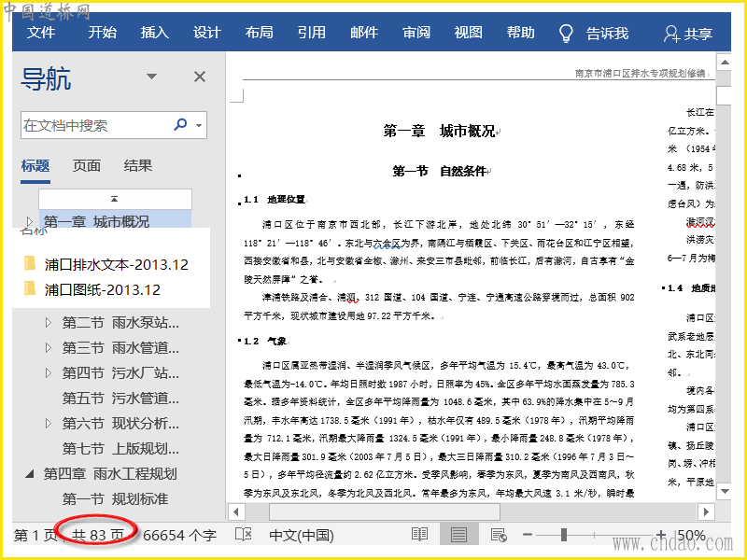This screenshot has width=747, height=560.
Task: Select the 第五节 污水管道 heading
Action: tap(120, 399)
